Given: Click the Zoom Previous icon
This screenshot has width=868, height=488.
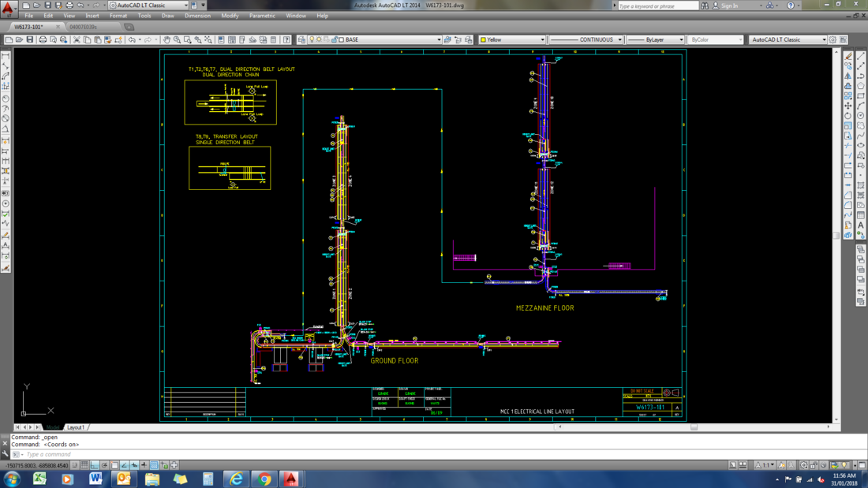Looking at the screenshot, I should 197,40.
